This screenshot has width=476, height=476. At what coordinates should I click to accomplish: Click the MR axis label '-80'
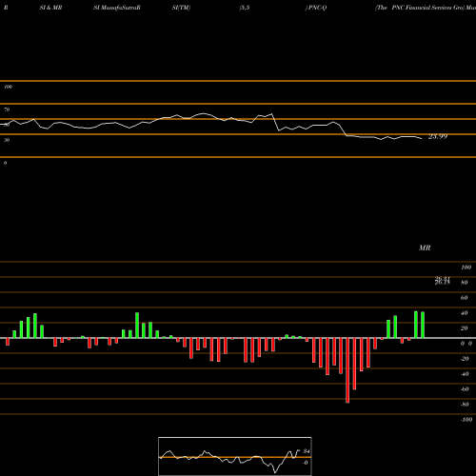coord(465,405)
